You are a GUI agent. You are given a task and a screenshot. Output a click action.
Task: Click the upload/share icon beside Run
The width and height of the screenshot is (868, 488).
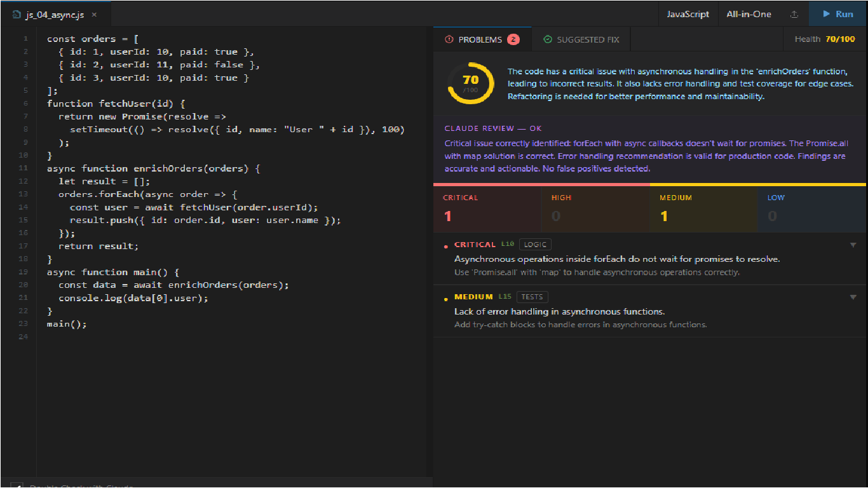pos(794,14)
